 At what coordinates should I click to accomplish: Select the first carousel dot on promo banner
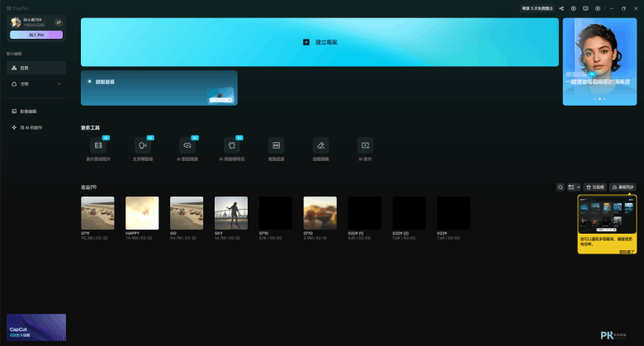595,99
